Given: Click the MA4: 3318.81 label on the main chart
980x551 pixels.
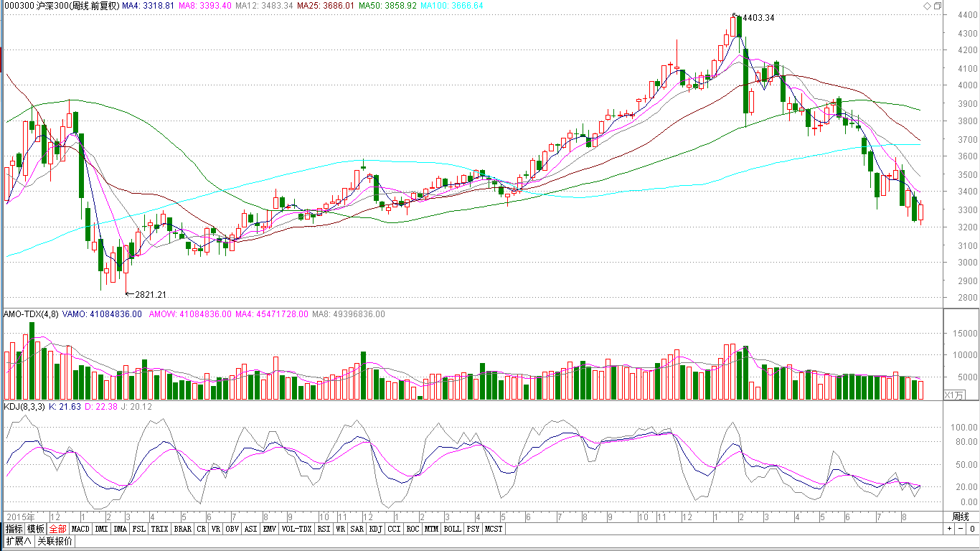Looking at the screenshot, I should [x=147, y=5].
